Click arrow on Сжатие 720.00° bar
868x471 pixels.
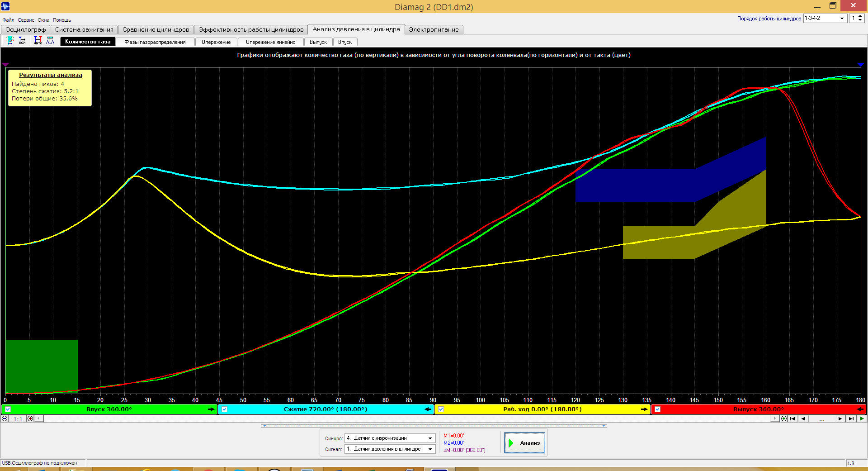point(428,409)
